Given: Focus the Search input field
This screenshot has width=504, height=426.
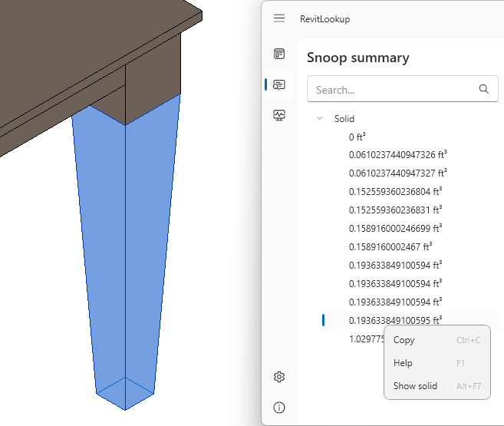Looking at the screenshot, I should coord(391,90).
